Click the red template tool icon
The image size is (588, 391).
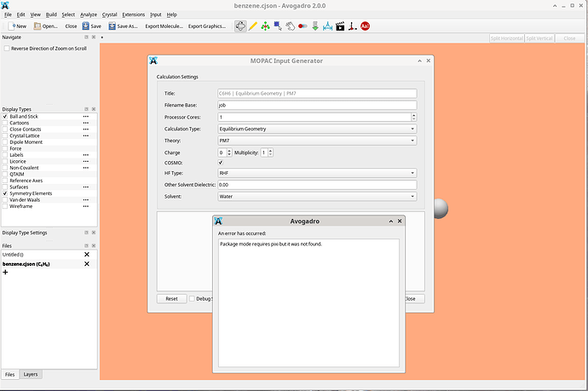(365, 26)
